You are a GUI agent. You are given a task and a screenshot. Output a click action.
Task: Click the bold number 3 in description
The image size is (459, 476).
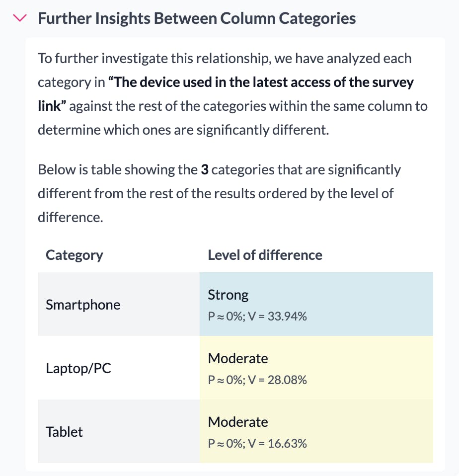click(204, 170)
